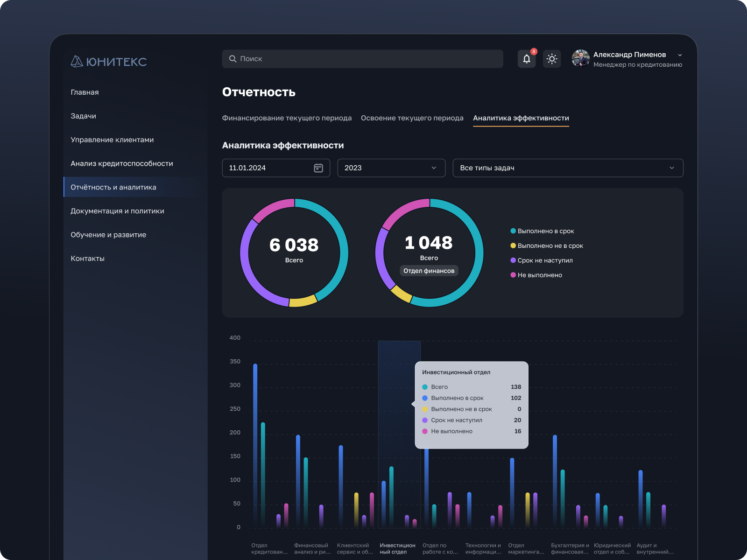This screenshot has height=560, width=747.
Task: Open 'Задачи' in the sidebar
Action: click(x=83, y=116)
